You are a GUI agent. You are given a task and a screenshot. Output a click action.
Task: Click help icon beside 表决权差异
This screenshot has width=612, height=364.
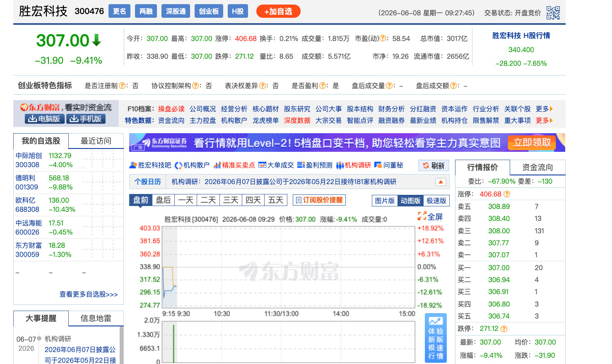tap(262, 86)
